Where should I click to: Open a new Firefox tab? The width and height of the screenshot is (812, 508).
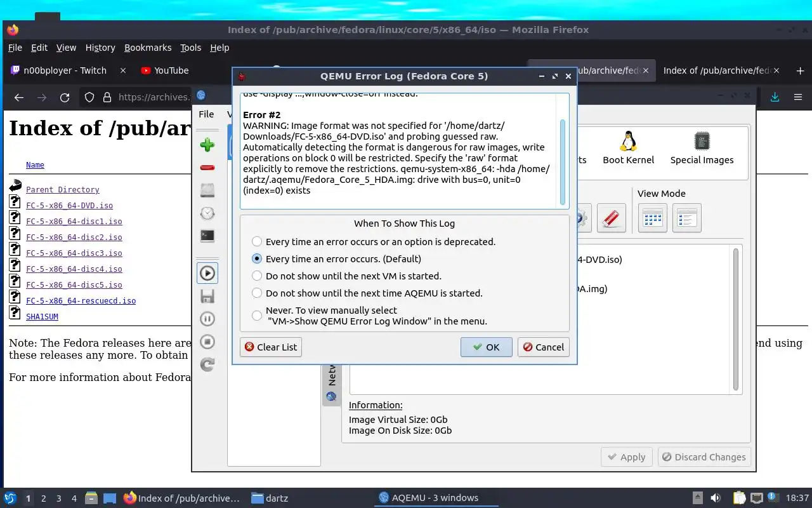[x=800, y=70]
